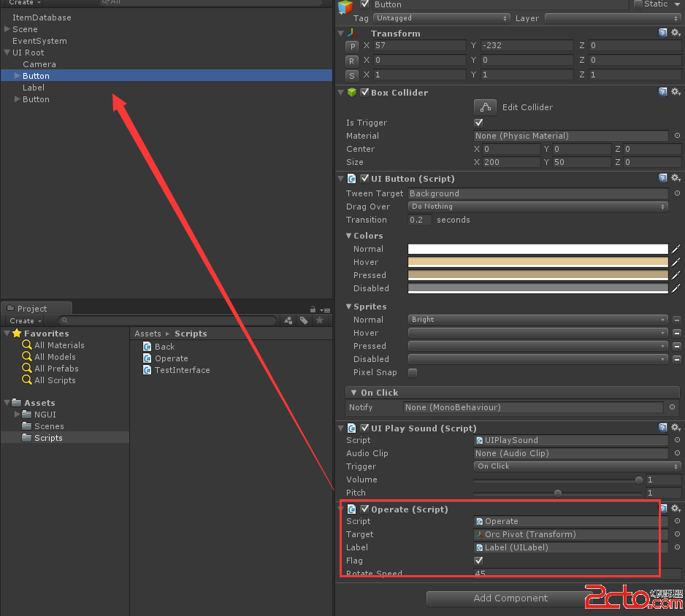The width and height of the screenshot is (685, 616).
Task: Collapse UI Root in hierarchy
Action: pos(7,53)
